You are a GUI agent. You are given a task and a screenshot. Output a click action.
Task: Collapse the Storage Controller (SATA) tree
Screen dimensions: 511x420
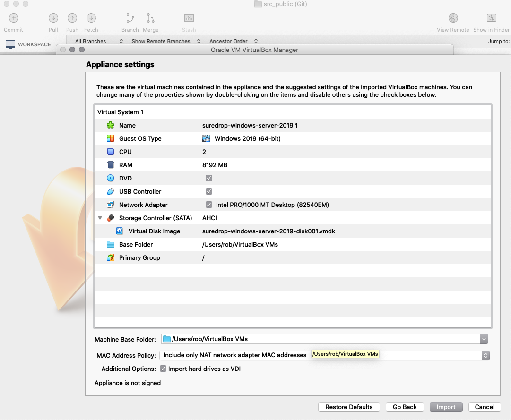[x=100, y=218]
